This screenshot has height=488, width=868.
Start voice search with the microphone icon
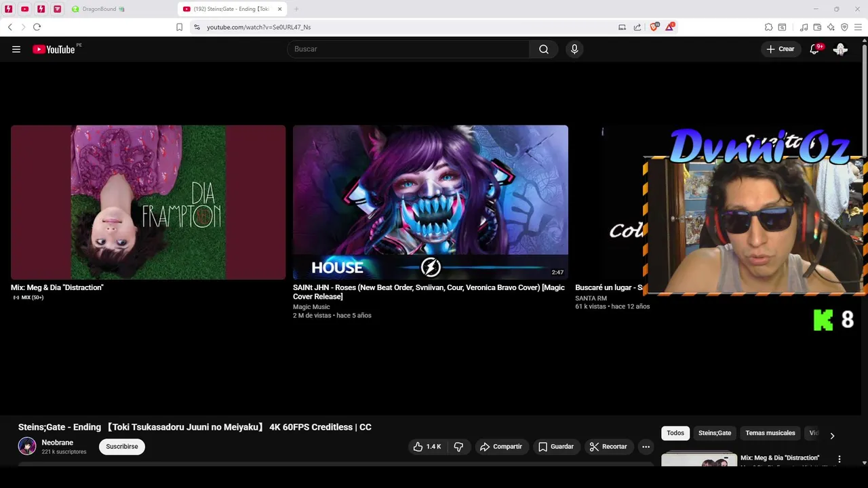tap(574, 49)
